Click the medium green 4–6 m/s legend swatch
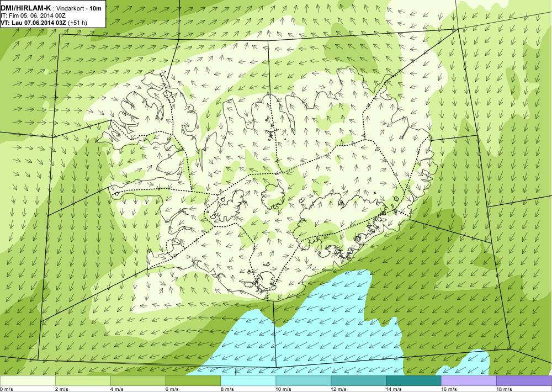Viewport: 552px width, 392px height. click(138, 381)
